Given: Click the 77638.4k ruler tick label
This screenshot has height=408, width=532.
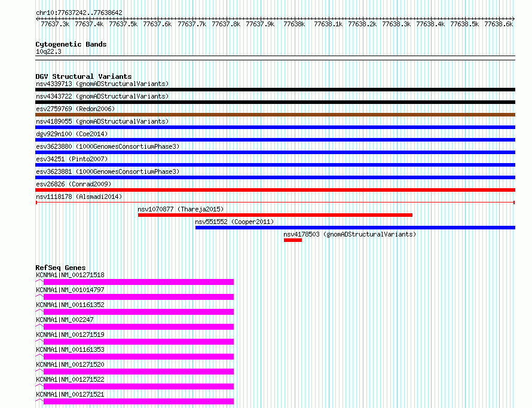Looking at the screenshot, I should pos(430,24).
